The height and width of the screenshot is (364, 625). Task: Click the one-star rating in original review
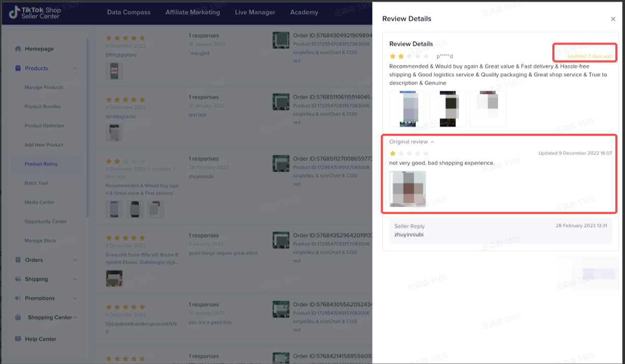(409, 153)
